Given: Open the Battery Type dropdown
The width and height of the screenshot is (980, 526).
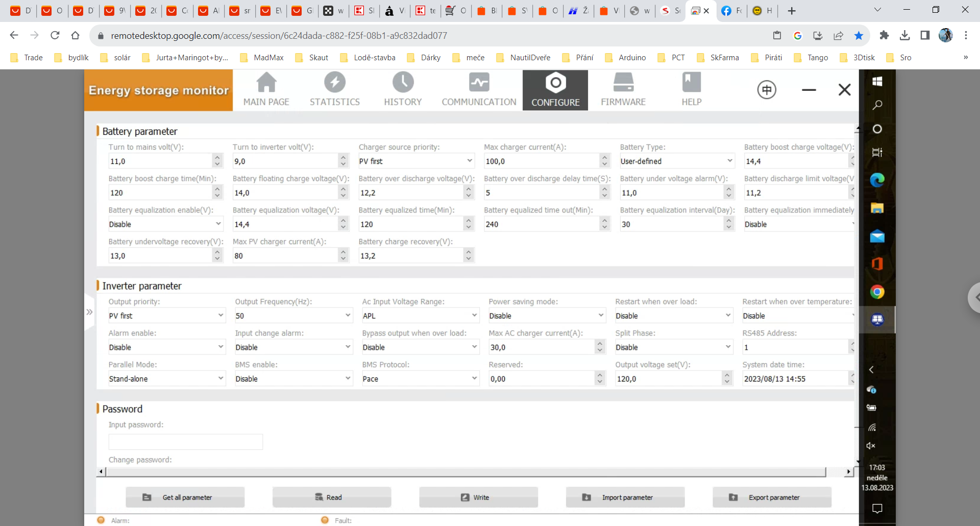Looking at the screenshot, I should pos(677,161).
